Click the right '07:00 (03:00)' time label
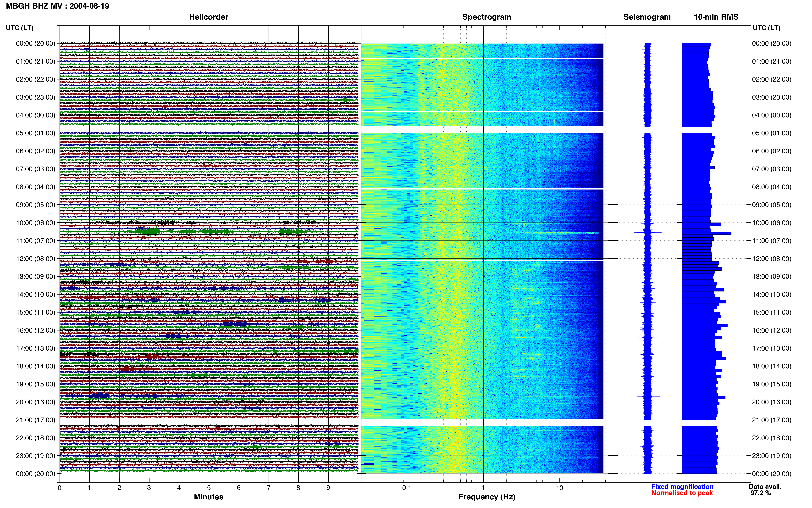This screenshot has width=812, height=508. pos(772,169)
